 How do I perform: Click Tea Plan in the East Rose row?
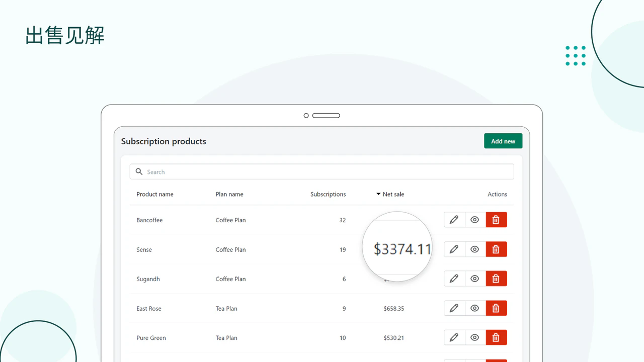(226, 308)
